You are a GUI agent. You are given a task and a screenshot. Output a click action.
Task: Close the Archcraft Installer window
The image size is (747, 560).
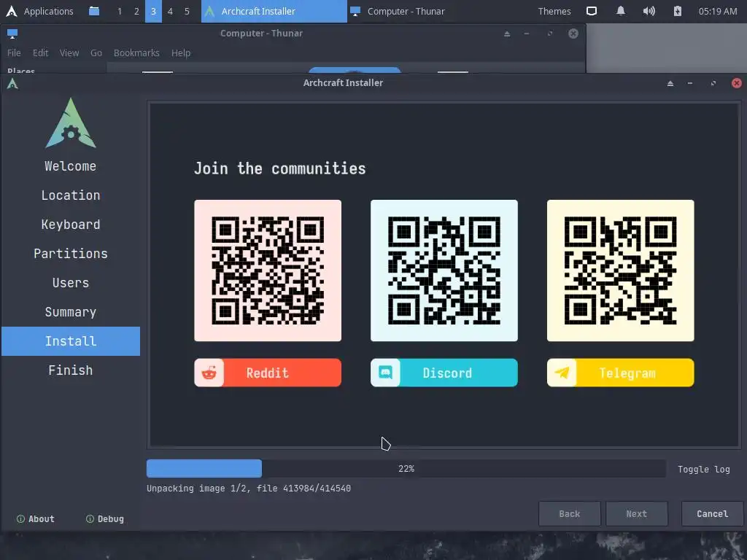tap(737, 83)
